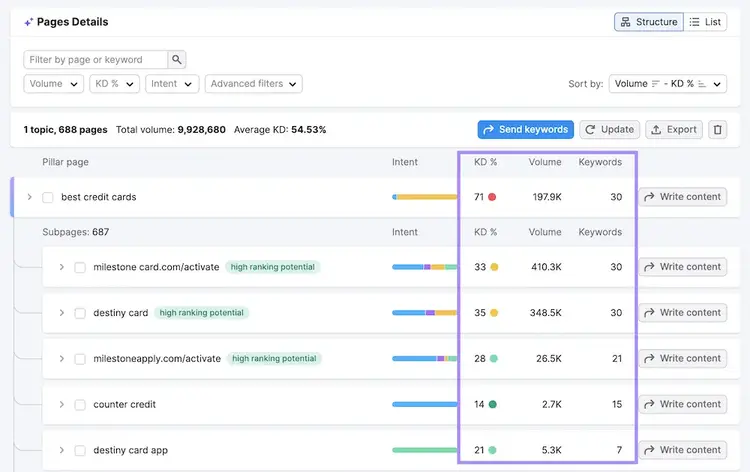Open the KD % filter dropdown
This screenshot has width=750, height=472.
pos(114,84)
